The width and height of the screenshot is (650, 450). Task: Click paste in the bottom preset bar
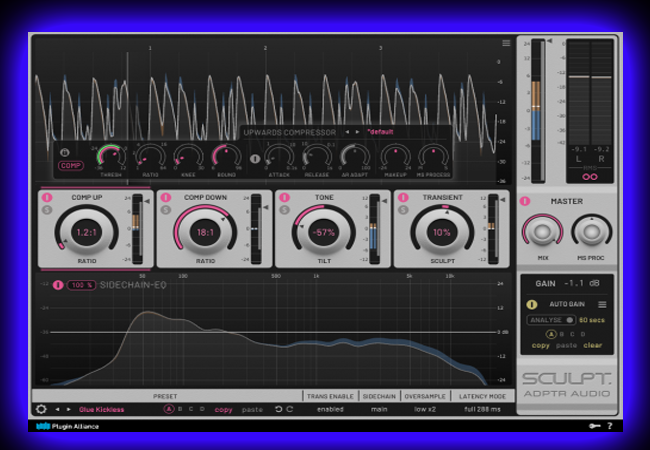click(252, 409)
